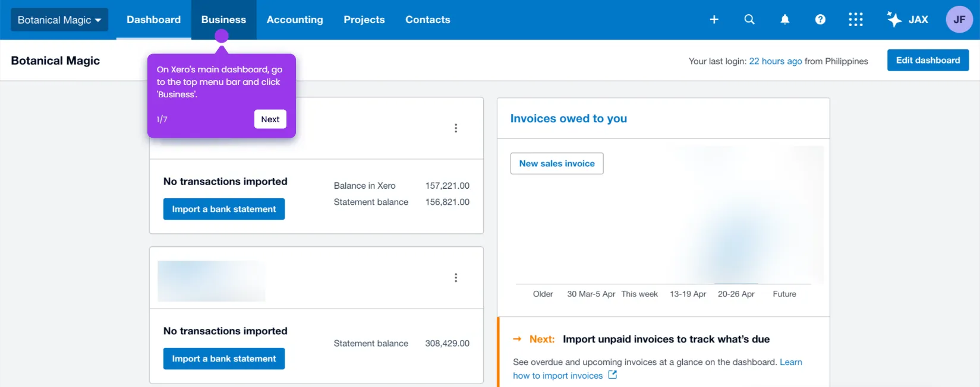The width and height of the screenshot is (980, 387).
Task: Click the This week axis label
Action: tap(639, 294)
